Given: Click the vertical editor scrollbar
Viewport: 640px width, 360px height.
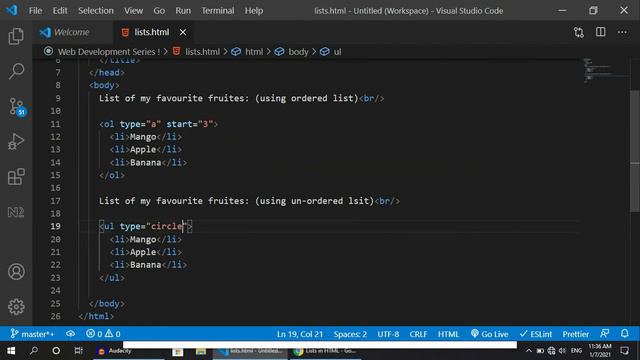Looking at the screenshot, I should click(635, 151).
